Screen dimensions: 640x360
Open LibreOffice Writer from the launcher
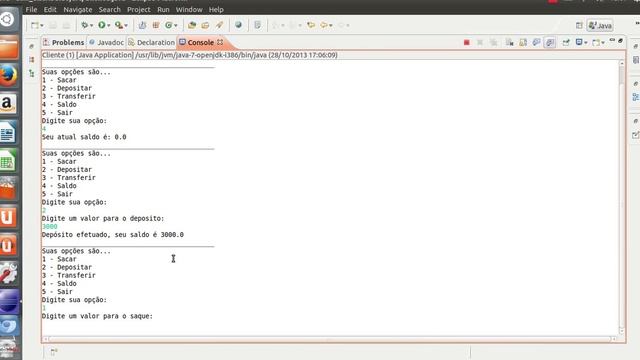(x=8, y=132)
